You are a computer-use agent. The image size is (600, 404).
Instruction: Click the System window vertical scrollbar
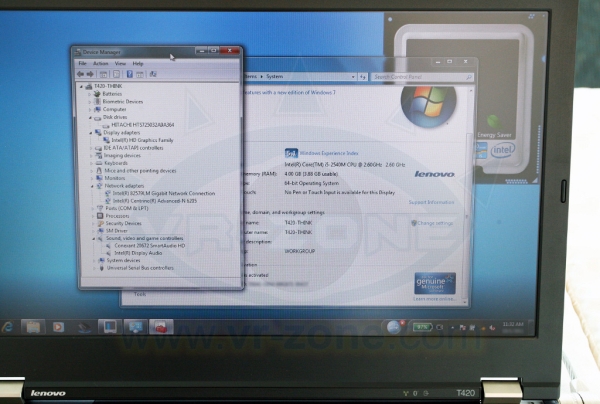pos(467,195)
